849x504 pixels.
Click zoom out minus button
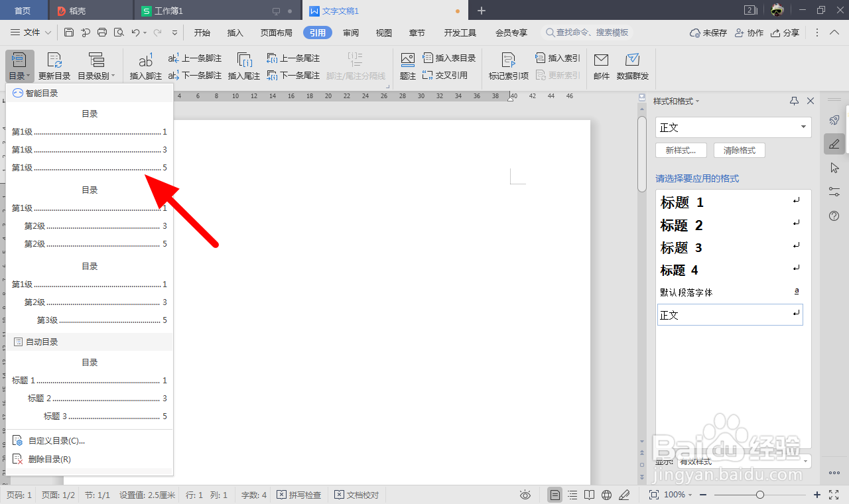(703, 495)
